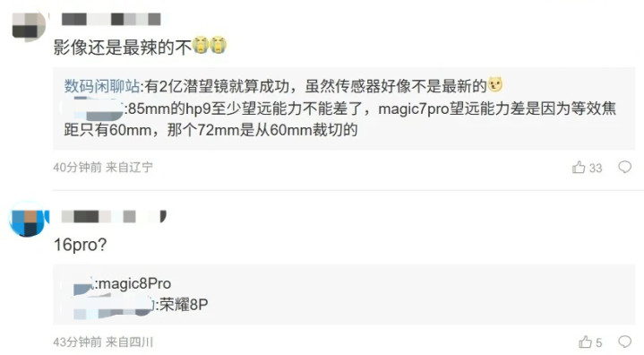644x355 pixels.
Task: Open reply bubble for the 四川 comment
Action: coord(624,342)
